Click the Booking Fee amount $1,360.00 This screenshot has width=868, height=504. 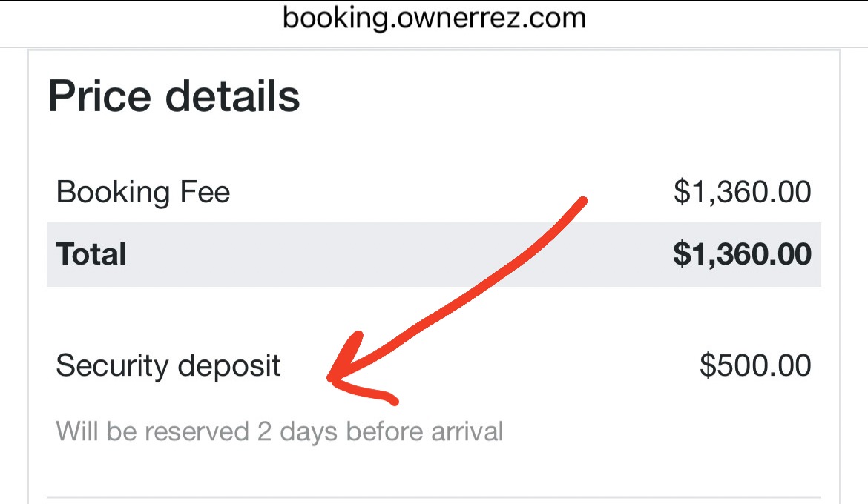point(742,193)
